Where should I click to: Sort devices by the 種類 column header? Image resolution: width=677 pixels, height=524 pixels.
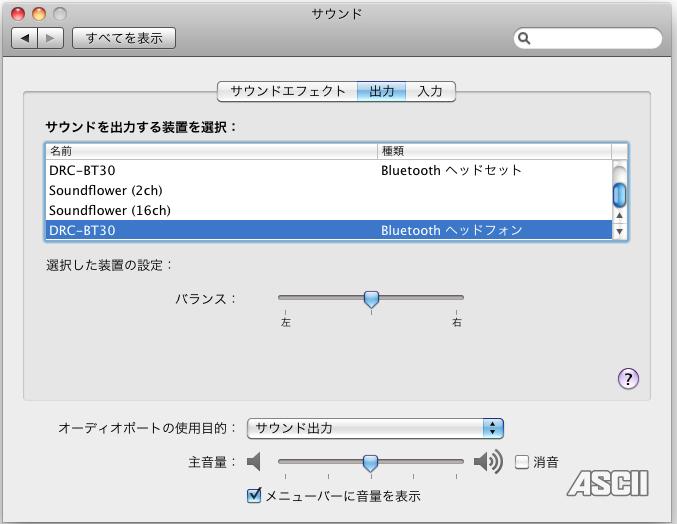coord(494,151)
